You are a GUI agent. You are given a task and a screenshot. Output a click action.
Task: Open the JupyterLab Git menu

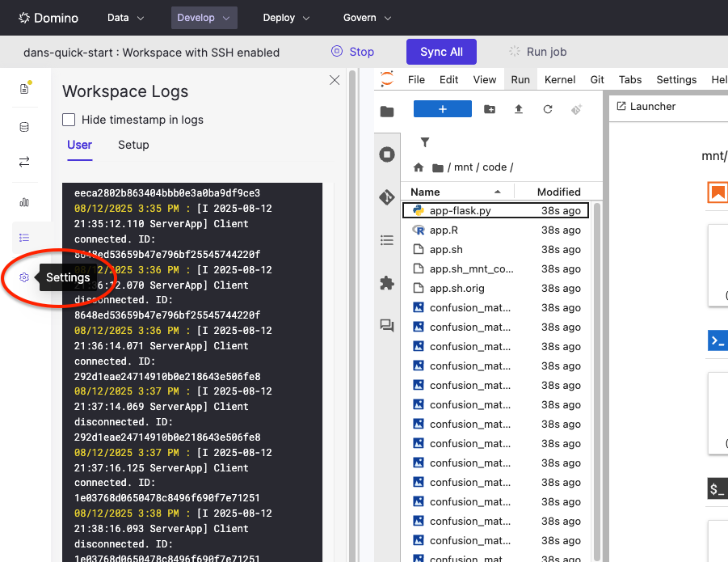[x=597, y=80]
